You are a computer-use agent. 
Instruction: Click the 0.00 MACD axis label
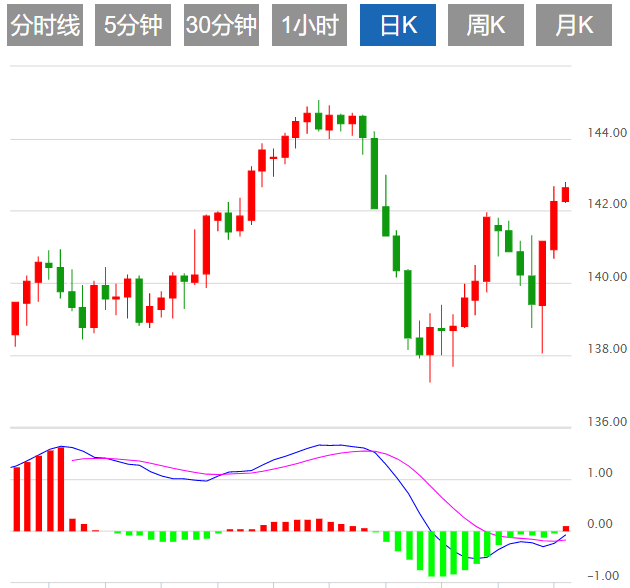coord(600,524)
